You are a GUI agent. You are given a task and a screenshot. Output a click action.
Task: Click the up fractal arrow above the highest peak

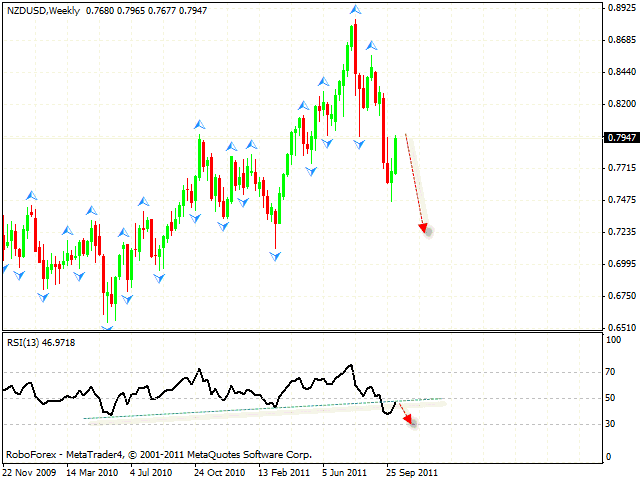(355, 9)
